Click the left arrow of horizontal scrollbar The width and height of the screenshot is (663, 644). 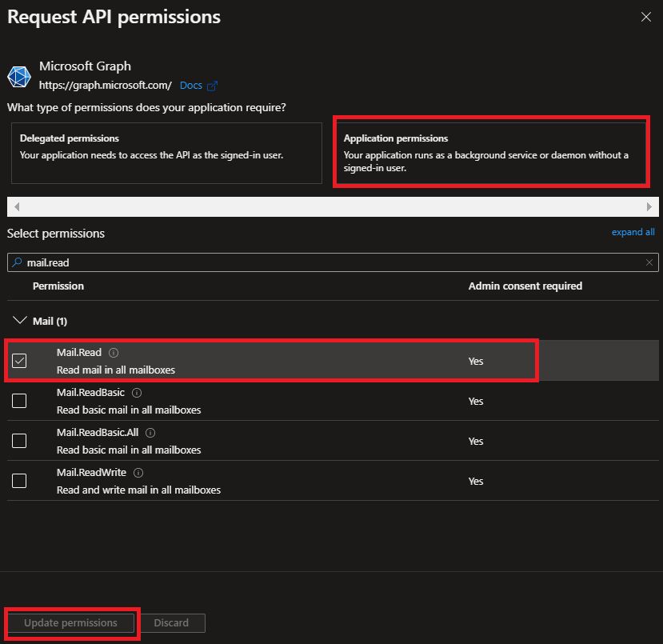pos(17,206)
